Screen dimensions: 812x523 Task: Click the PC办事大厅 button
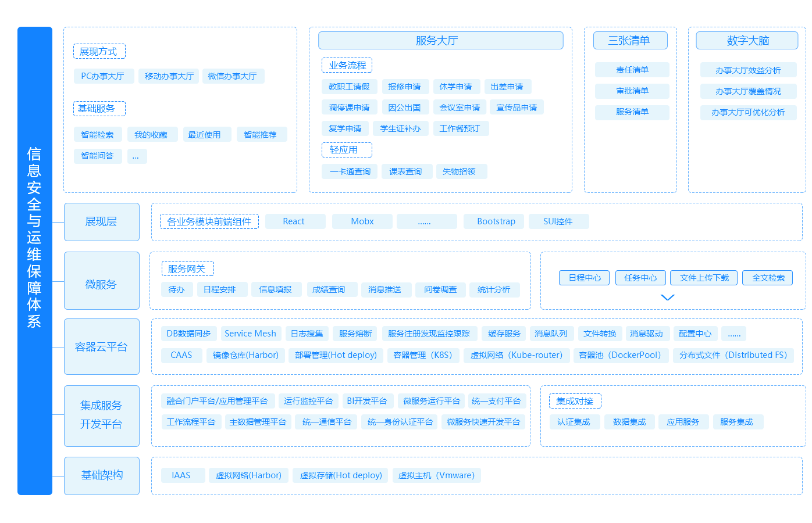click(103, 76)
